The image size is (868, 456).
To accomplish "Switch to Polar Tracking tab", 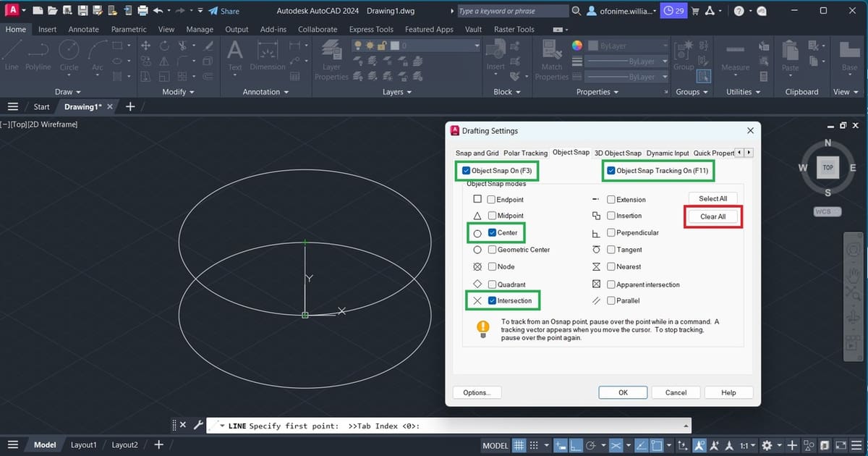I will (525, 153).
